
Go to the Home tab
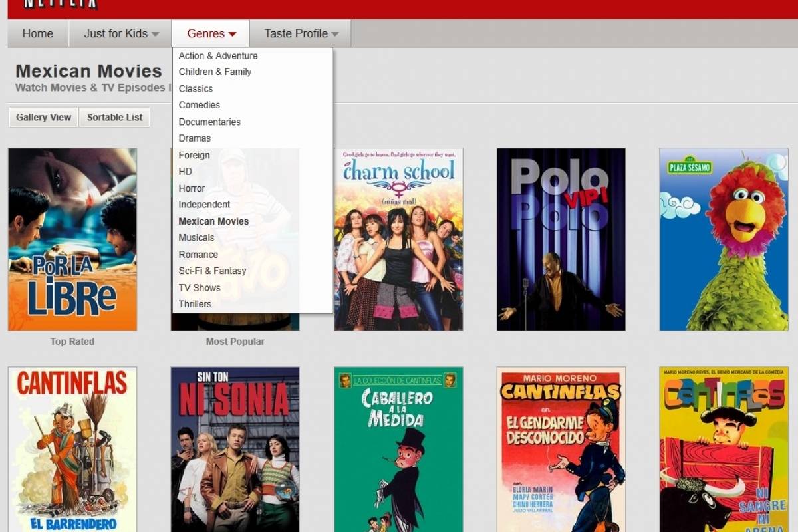pyautogui.click(x=38, y=33)
